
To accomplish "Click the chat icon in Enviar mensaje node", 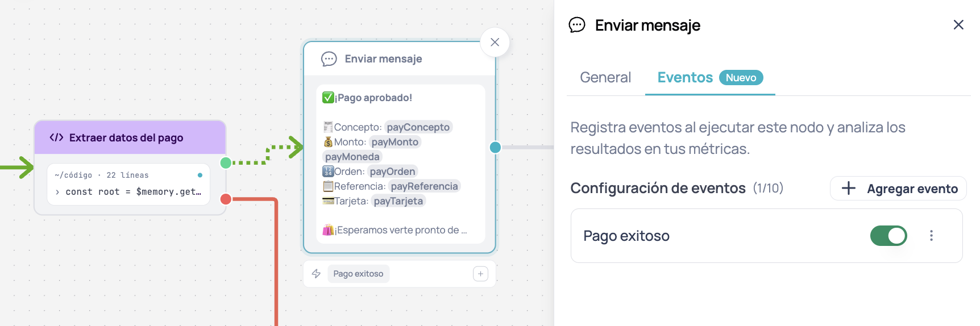I will coord(329,59).
